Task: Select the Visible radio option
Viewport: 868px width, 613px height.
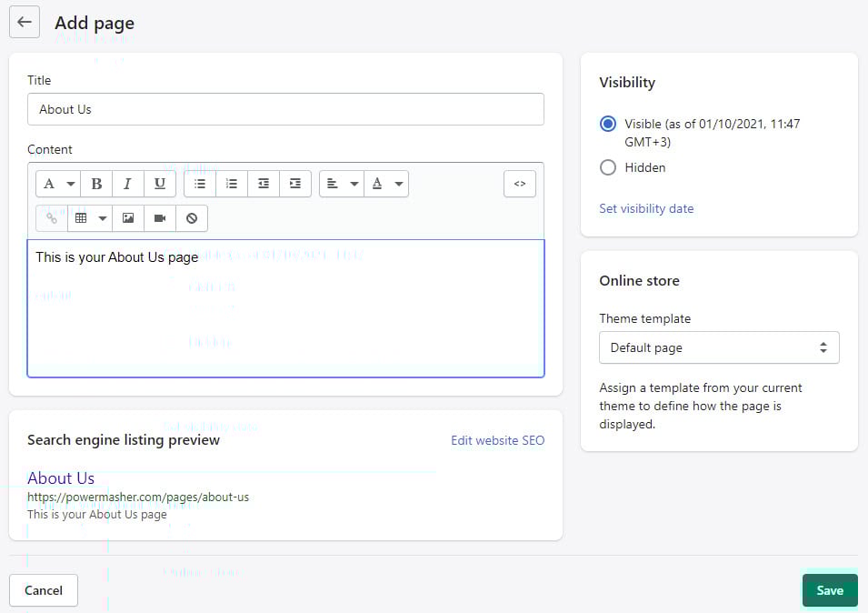Action: coord(608,124)
